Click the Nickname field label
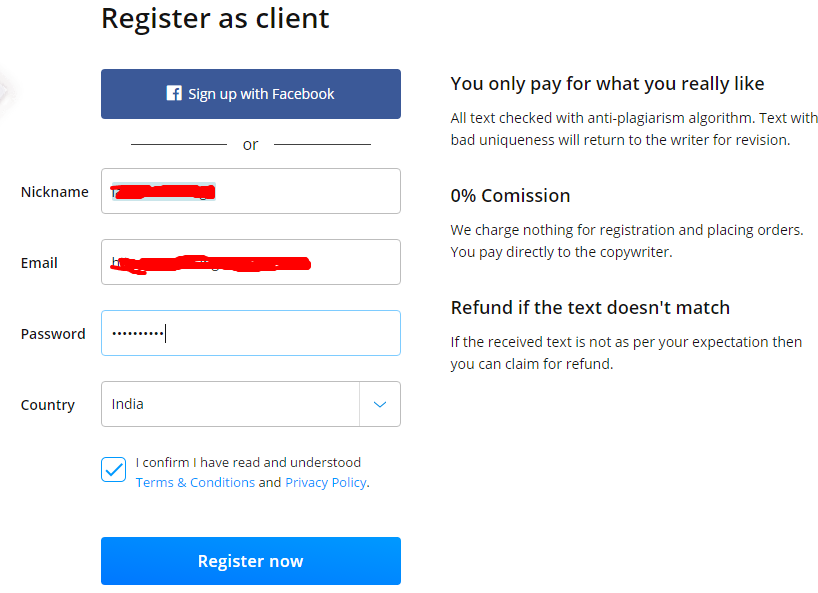The image size is (818, 593). pyautogui.click(x=55, y=192)
